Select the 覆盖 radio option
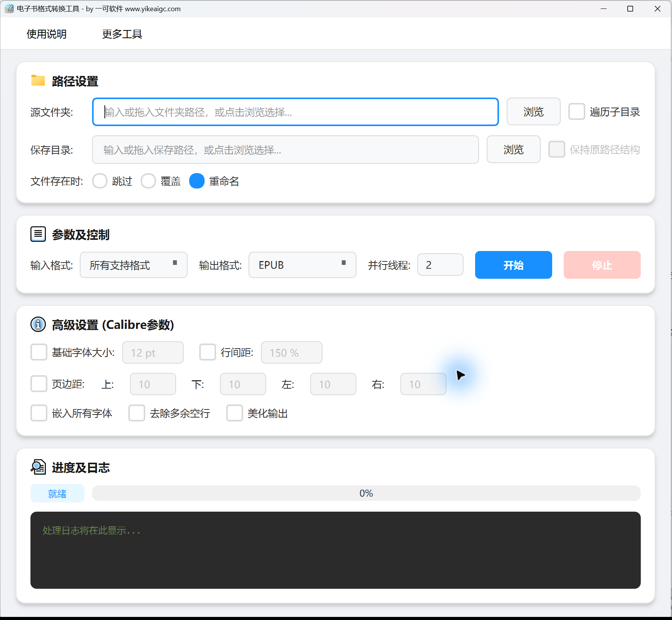 coord(148,181)
